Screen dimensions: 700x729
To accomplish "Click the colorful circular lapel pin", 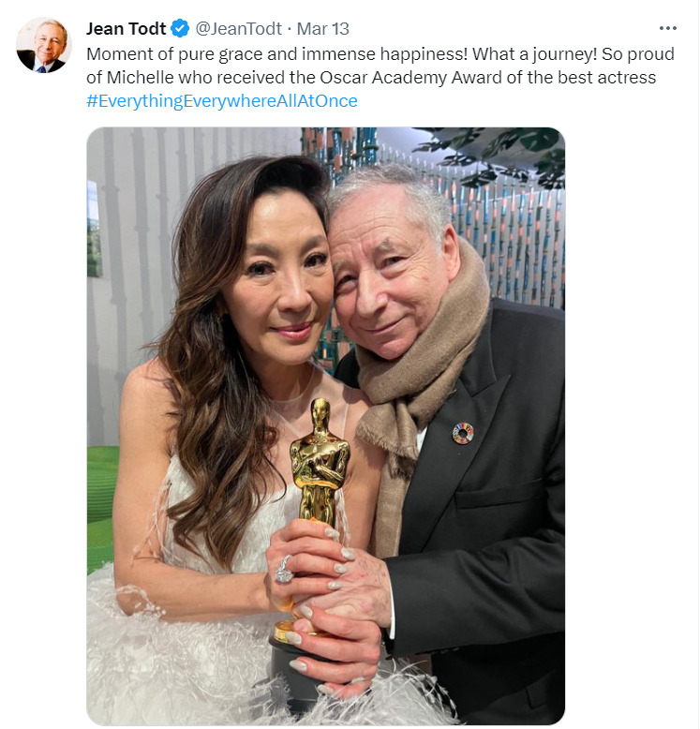I will 463,433.
